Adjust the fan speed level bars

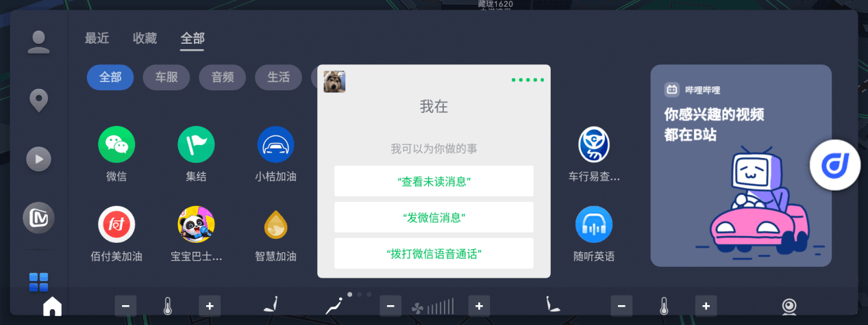point(441,307)
